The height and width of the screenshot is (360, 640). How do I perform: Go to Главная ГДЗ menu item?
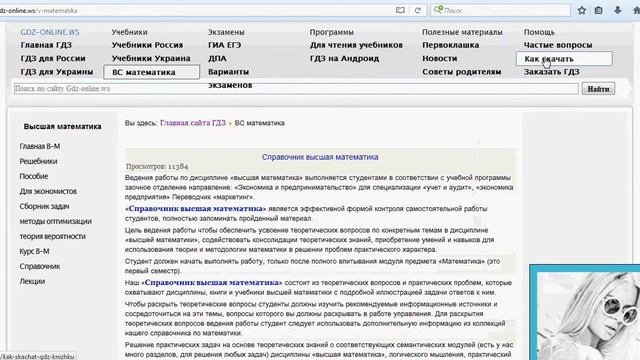[46, 45]
